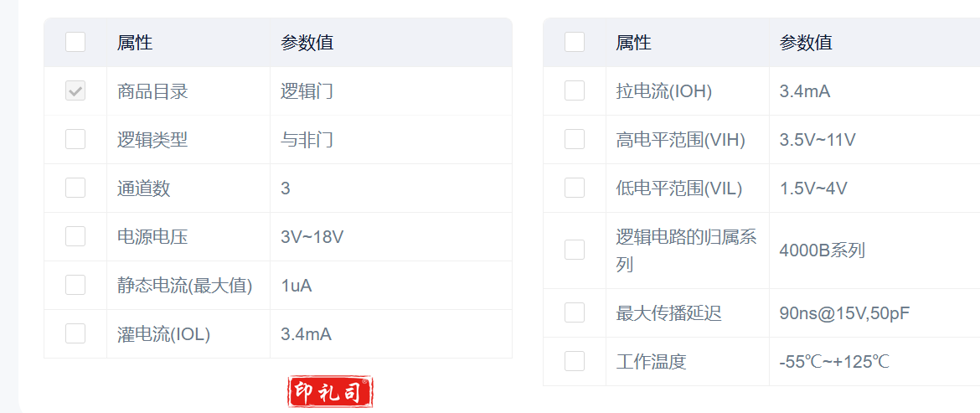Check the 逻辑电路的归属系列 checkbox
The height and width of the screenshot is (413, 980).
(575, 250)
